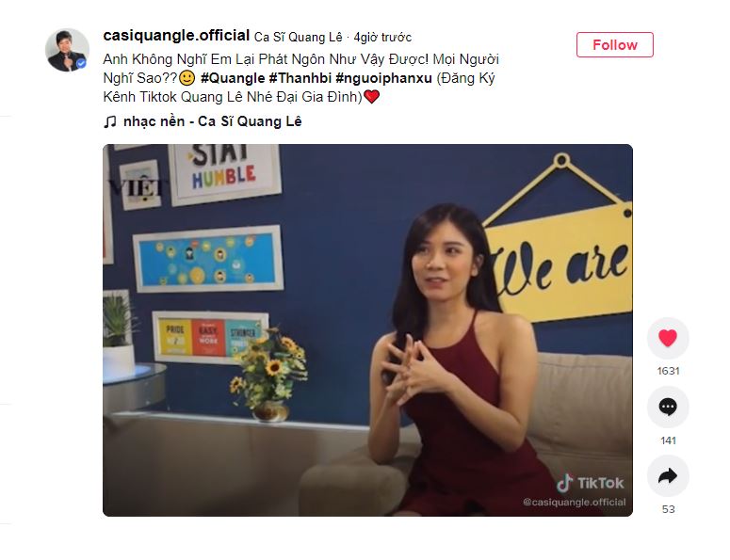Open nhạc nền - Ca Sĩ Quang Lê sound

click(x=212, y=121)
